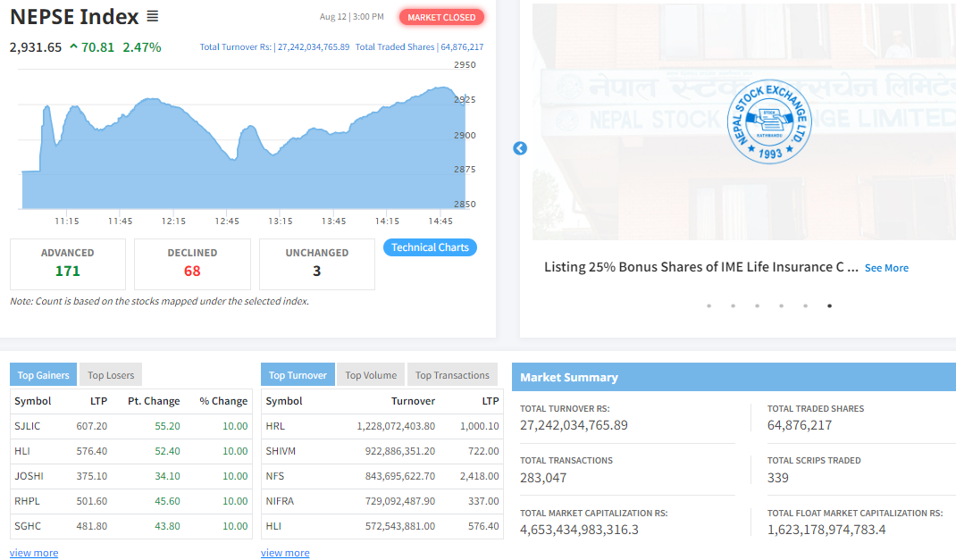
Task: Click the previous slide arrow on the carousel
Action: (x=520, y=148)
